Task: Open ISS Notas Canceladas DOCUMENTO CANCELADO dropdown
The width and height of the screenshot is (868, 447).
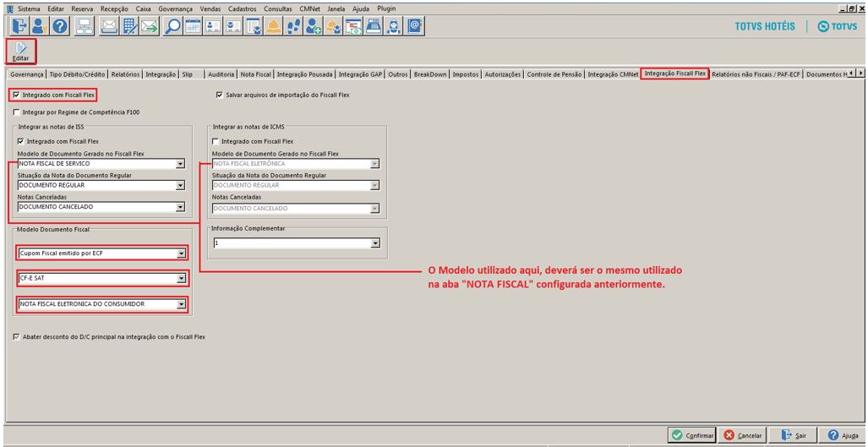Action: (x=180, y=207)
